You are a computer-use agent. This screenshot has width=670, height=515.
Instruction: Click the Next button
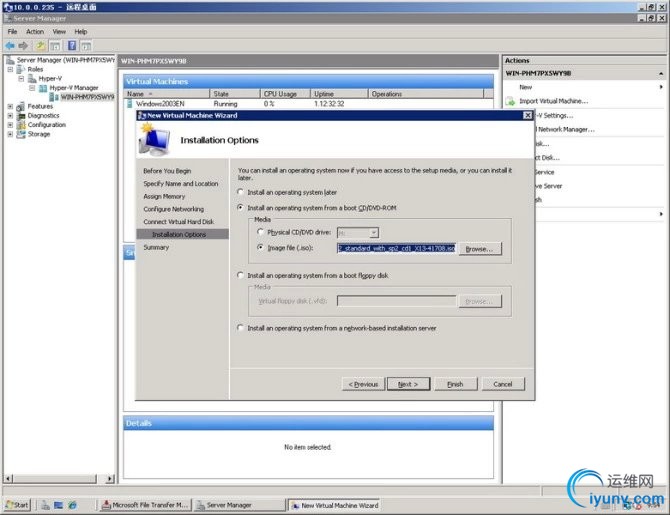408,384
